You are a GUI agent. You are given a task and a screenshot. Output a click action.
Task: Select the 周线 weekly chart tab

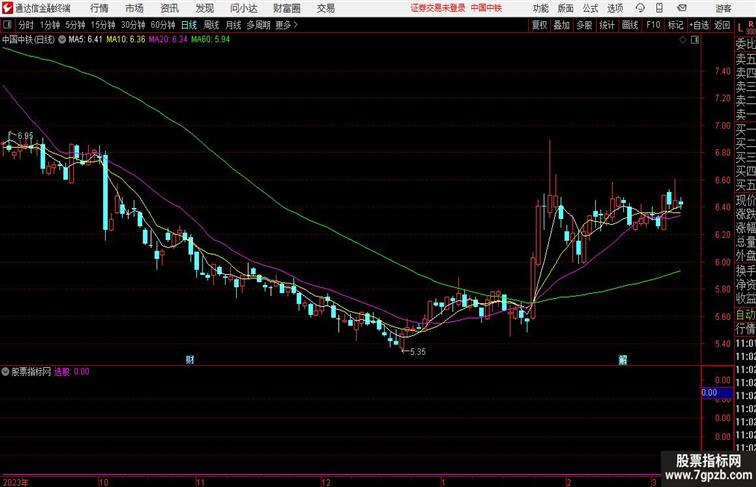coord(211,25)
